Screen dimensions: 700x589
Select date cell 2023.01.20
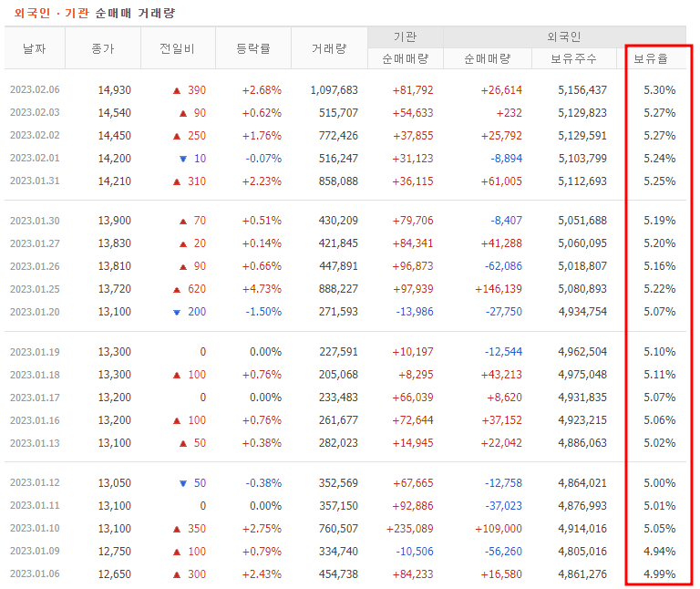(x=35, y=312)
